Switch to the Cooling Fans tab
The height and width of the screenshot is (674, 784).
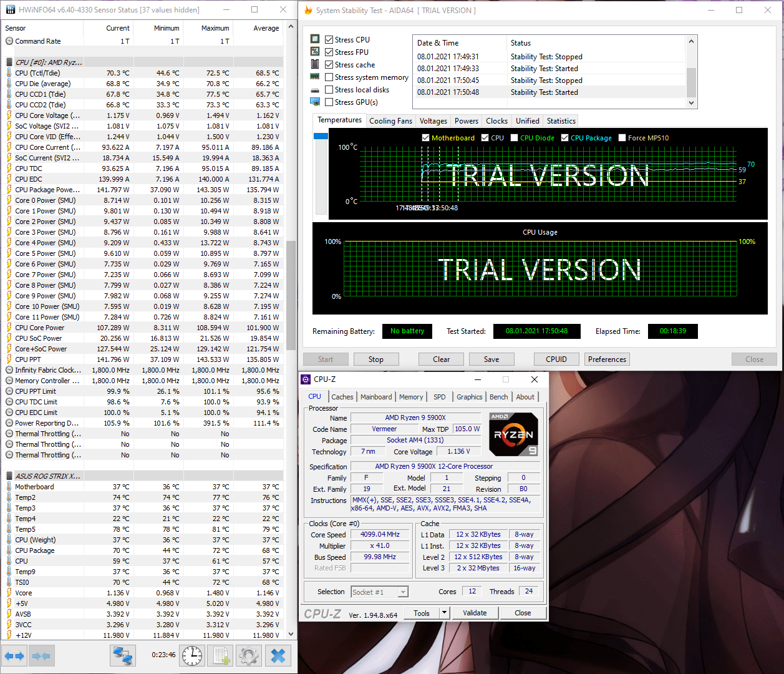coord(390,121)
